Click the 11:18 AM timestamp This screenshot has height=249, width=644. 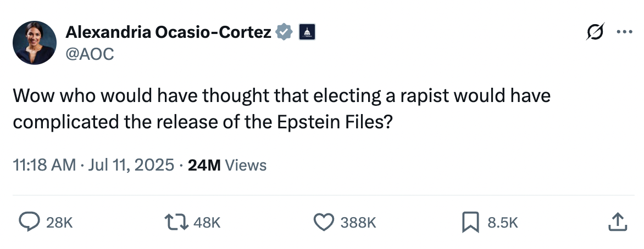pos(45,165)
